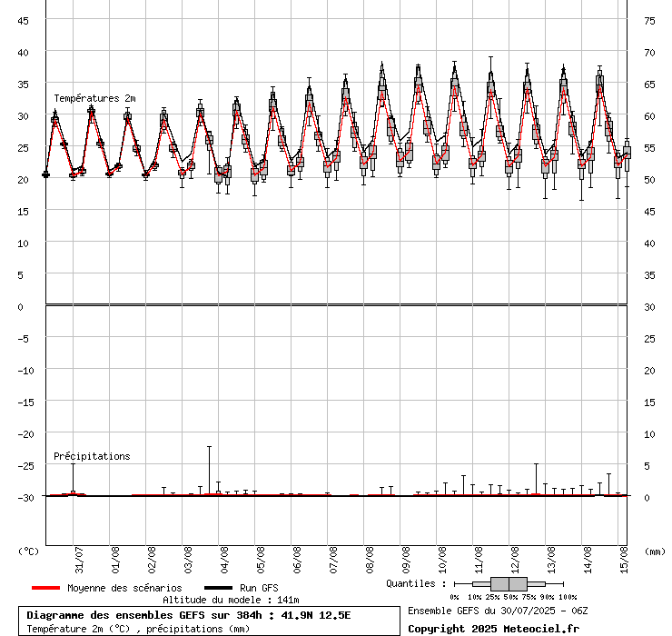Click the 40 value on temperature axis
The width and height of the screenshot is (672, 636).
pyautogui.click(x=23, y=53)
